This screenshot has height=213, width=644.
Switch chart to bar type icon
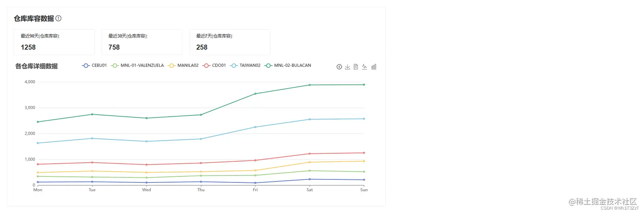374,67
